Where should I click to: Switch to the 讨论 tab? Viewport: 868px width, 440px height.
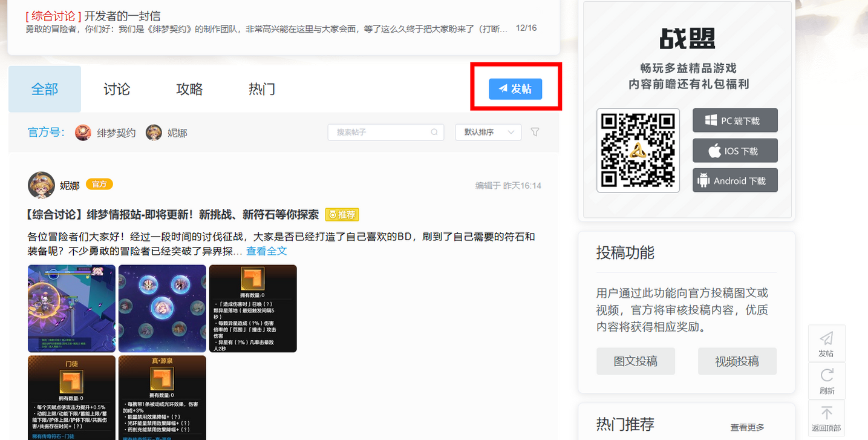[x=117, y=89]
